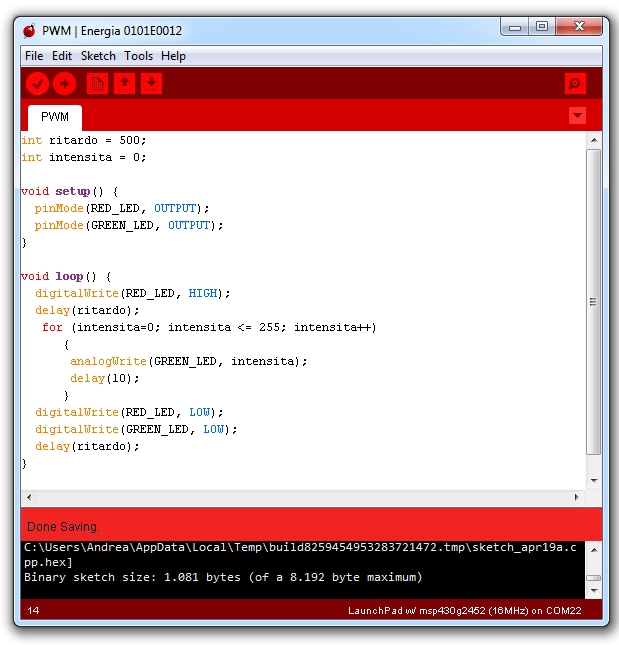Open a sketch with the up-arrow icon
619x645 pixels.
click(x=125, y=84)
